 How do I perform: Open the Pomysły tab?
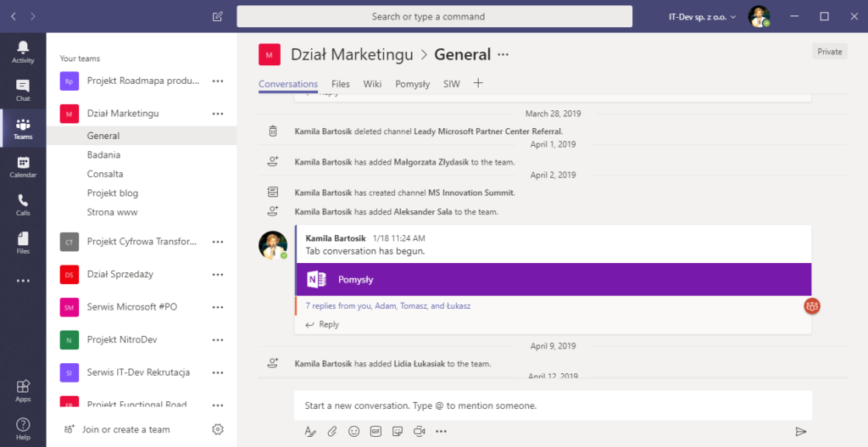point(413,84)
